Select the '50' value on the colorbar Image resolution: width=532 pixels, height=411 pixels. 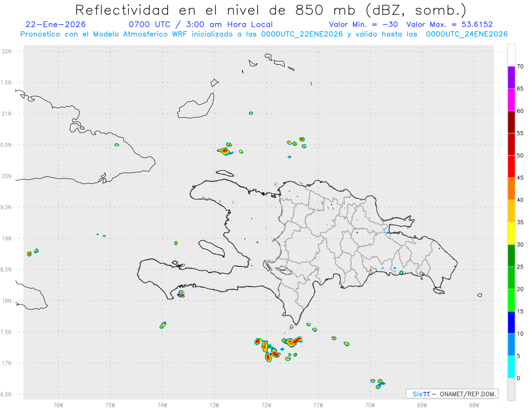point(520,156)
